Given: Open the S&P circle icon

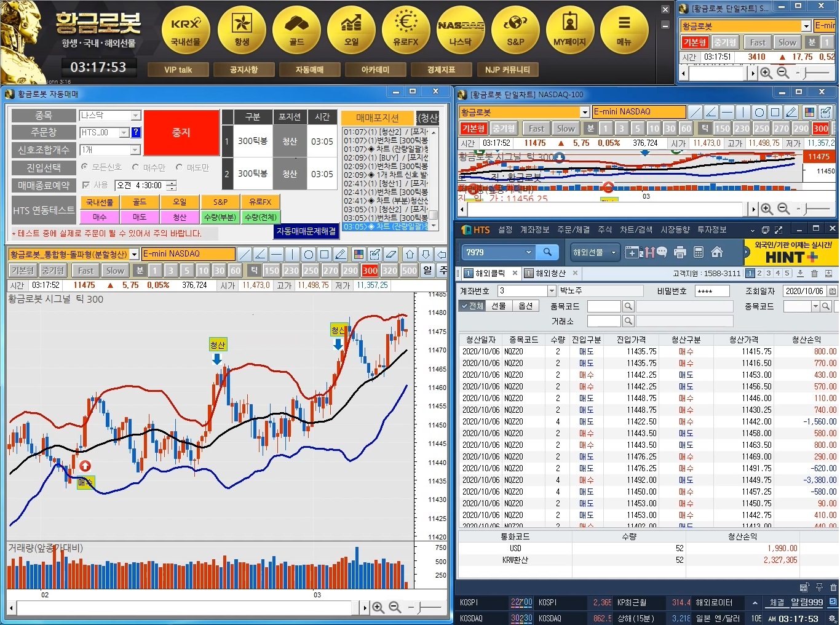Looking at the screenshot, I should pyautogui.click(x=515, y=30).
